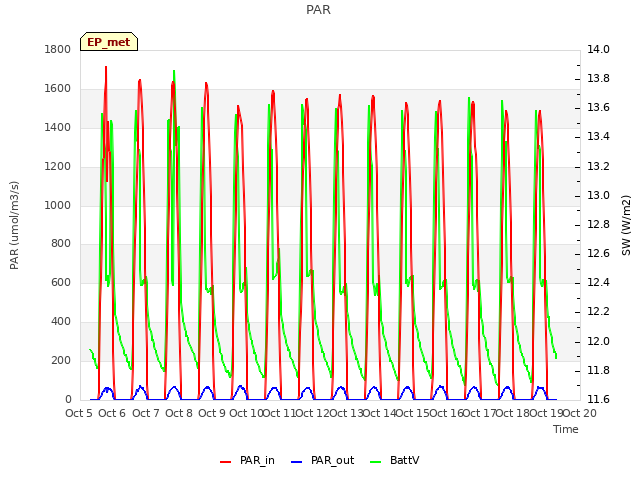Viewport: 640px width, 480px height.
Task: Click the Oct 8 x-axis tick label
Action: [179, 413]
